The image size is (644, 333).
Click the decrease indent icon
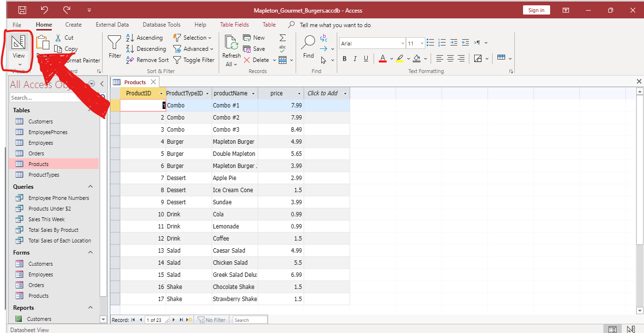pyautogui.click(x=465, y=43)
